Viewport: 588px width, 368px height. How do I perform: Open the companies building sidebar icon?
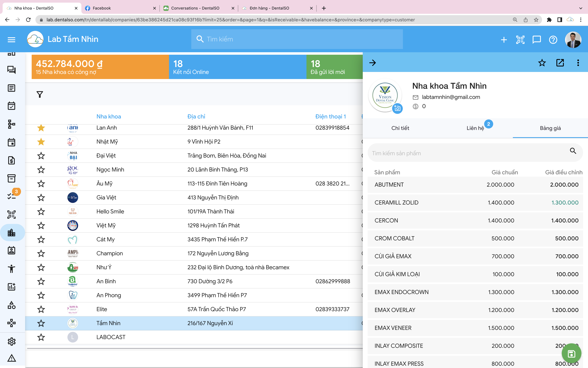[11, 232]
